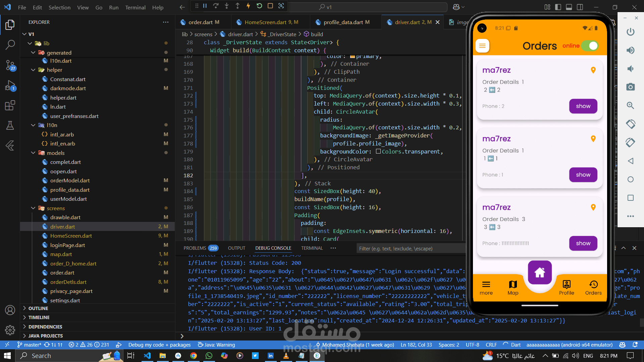
Task: Click the Hot Reload lightning icon
Action: 248,6
